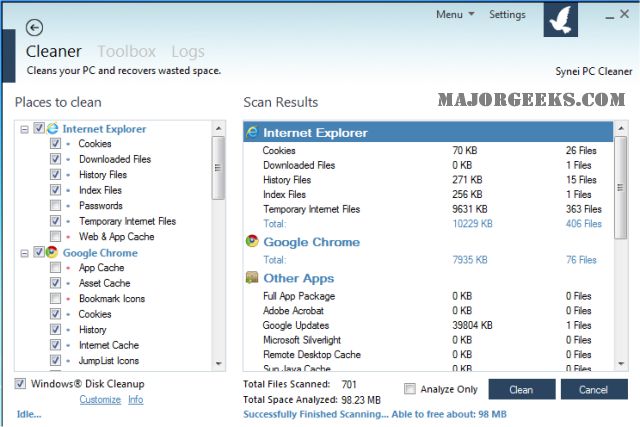Toggle Windows Disk Cleanup checkbox
The image size is (640, 427).
(x=20, y=384)
